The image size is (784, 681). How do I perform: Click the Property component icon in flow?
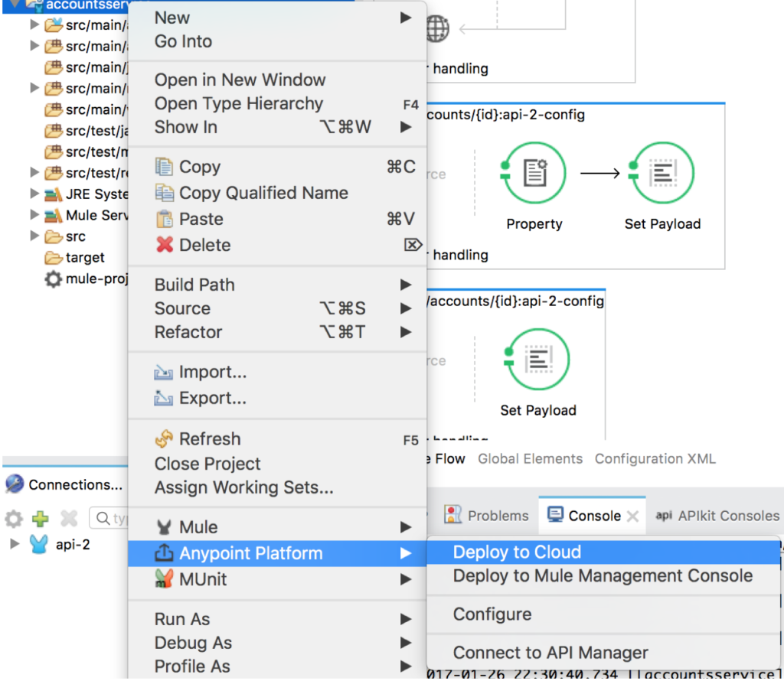534,173
